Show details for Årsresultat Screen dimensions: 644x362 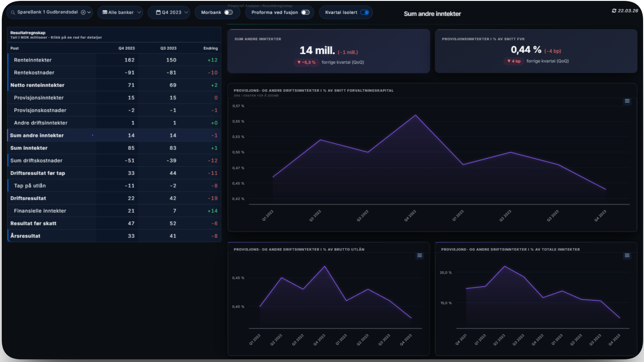point(114,236)
